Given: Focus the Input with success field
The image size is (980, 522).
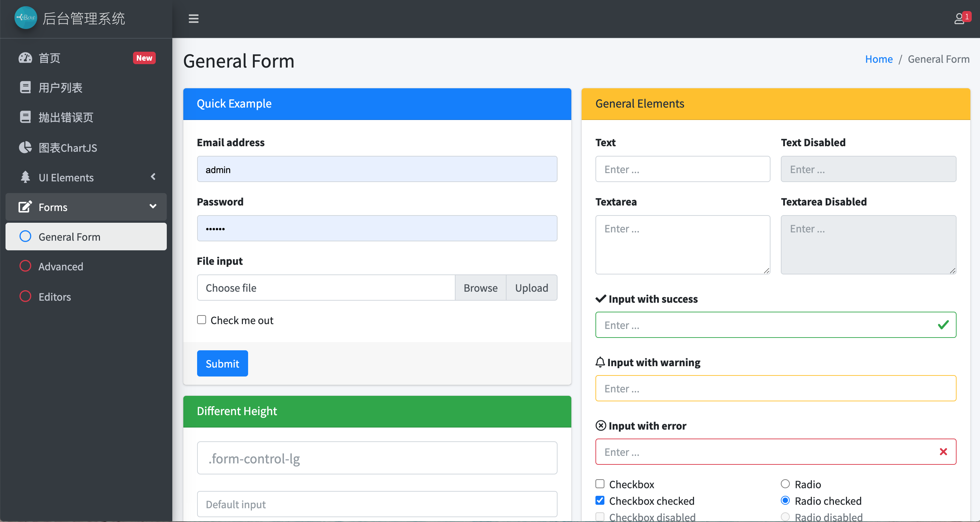Looking at the screenshot, I should pyautogui.click(x=776, y=325).
